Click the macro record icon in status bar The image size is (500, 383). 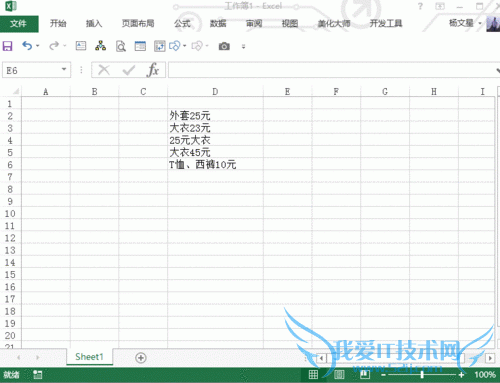[38, 375]
